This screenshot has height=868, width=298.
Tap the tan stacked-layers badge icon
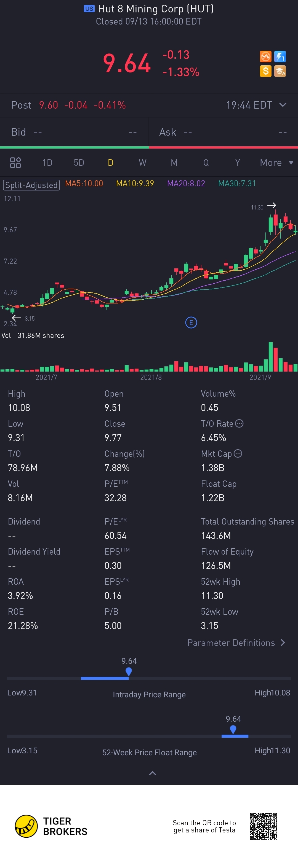[x=280, y=71]
